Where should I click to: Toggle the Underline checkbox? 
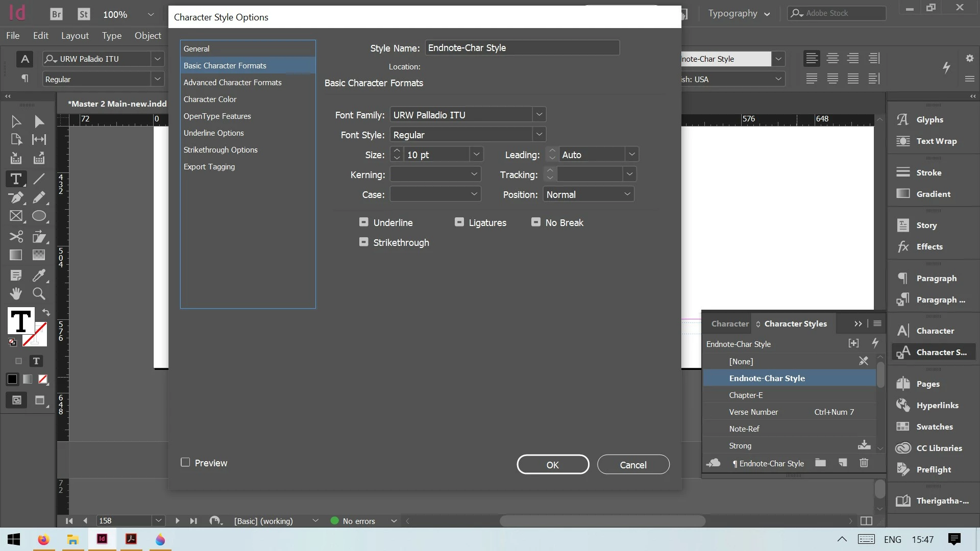point(363,222)
